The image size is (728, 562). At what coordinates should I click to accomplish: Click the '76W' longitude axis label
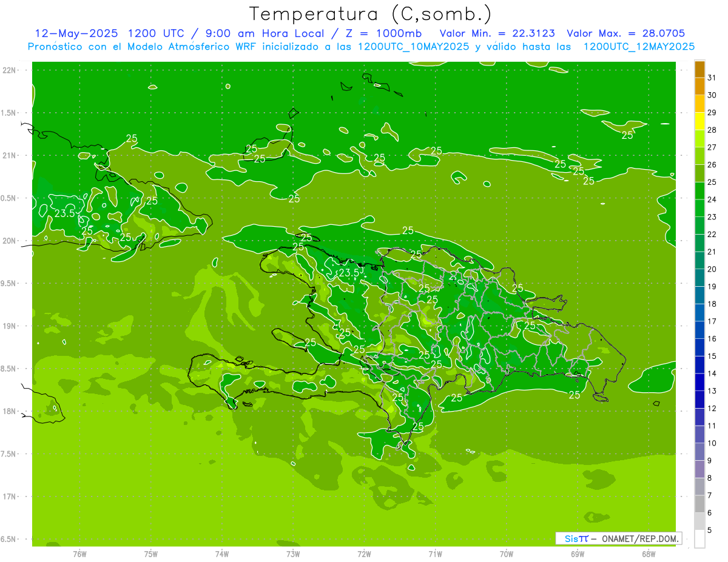click(x=79, y=554)
